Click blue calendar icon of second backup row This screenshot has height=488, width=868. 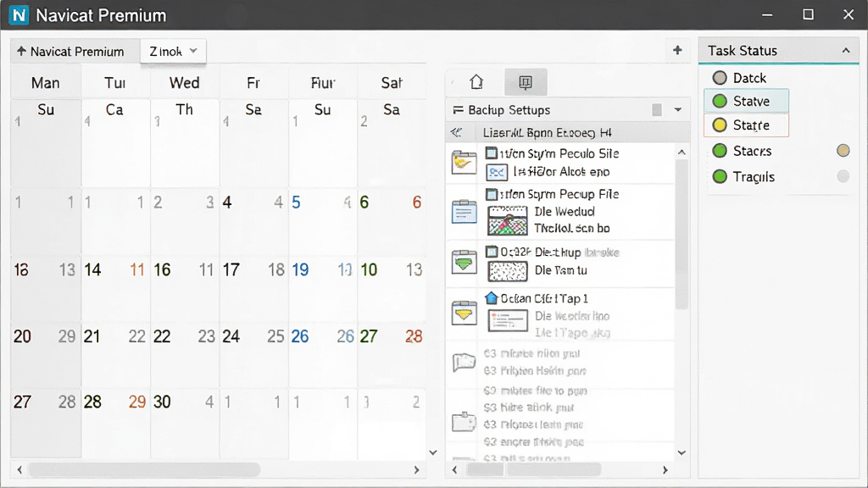pos(464,212)
